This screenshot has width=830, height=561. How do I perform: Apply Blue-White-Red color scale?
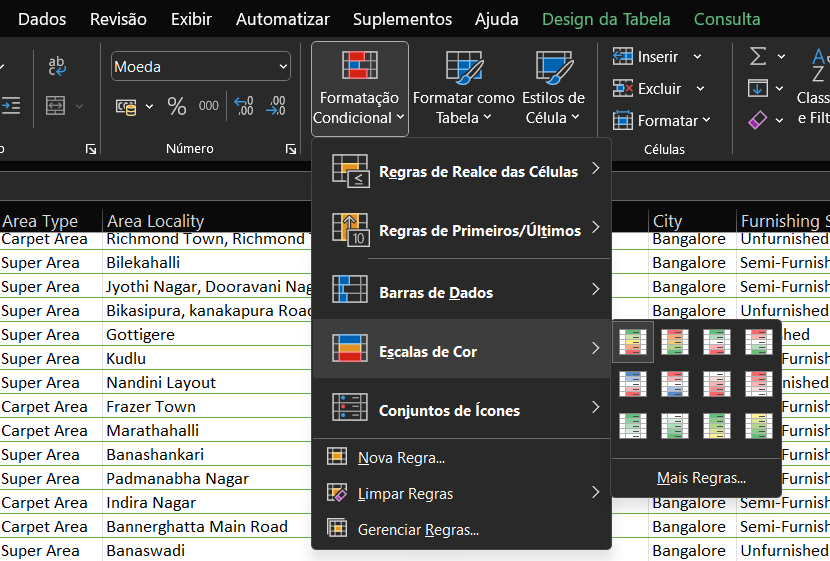[x=633, y=384]
